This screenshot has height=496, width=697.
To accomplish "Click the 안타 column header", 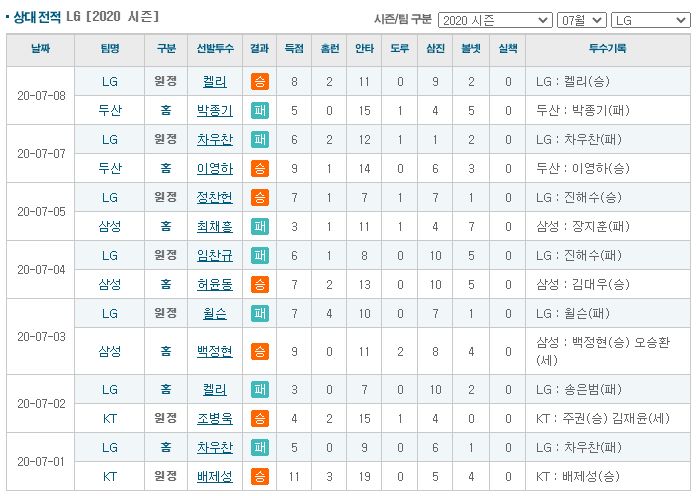I will tap(365, 48).
